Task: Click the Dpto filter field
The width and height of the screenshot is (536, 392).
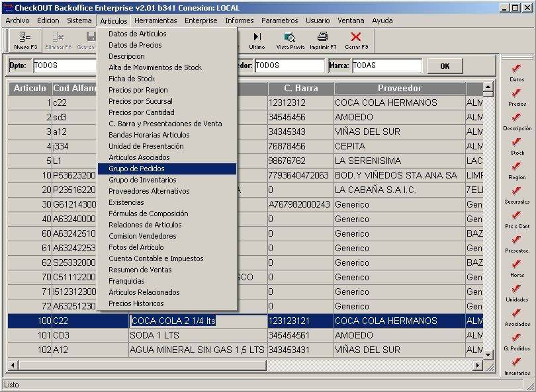Action: pyautogui.click(x=65, y=65)
